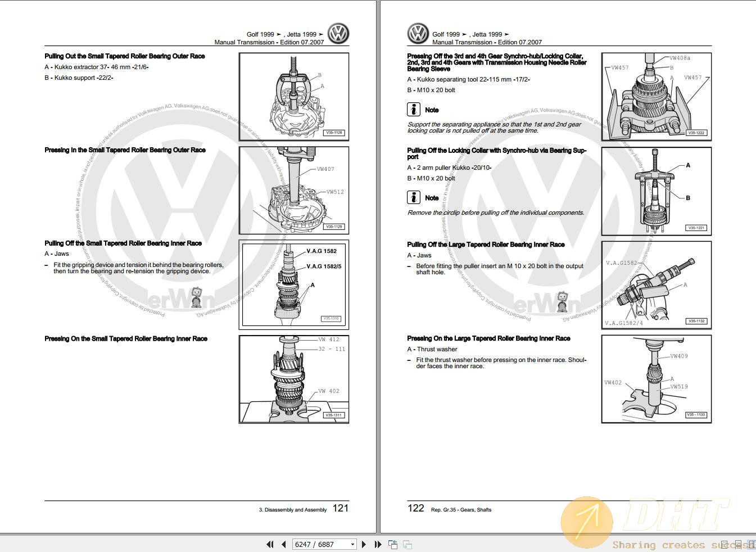Screen dimensions: 756x552
Task: Click heading "Pressing In the Small Tapered Roller Bearing Outer Race"
Action: pos(125,150)
